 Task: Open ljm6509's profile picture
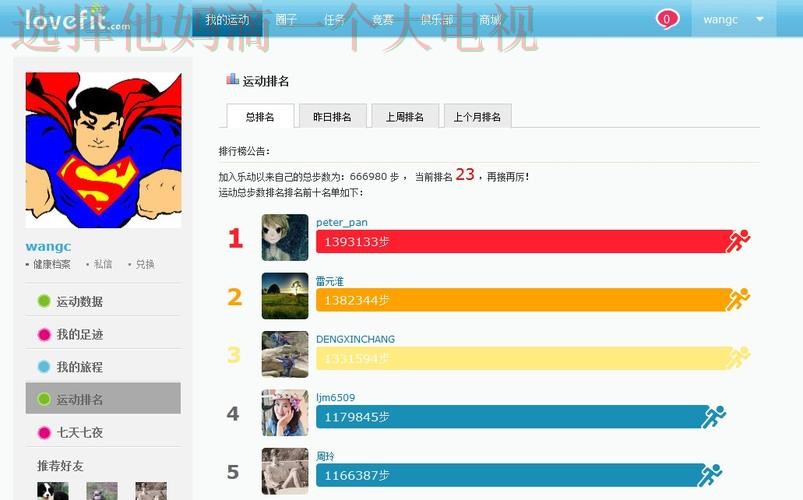pos(285,413)
